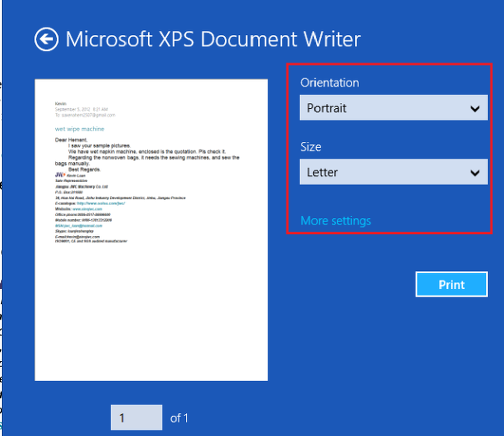504x436 pixels.
Task: Click the Microsoft XPS Document Writer title
Action: tap(214, 39)
